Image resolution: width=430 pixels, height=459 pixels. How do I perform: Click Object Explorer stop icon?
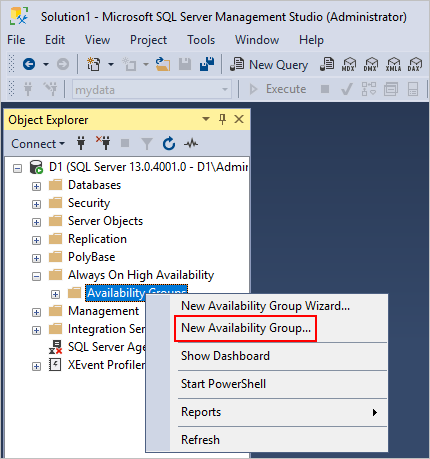click(x=125, y=143)
